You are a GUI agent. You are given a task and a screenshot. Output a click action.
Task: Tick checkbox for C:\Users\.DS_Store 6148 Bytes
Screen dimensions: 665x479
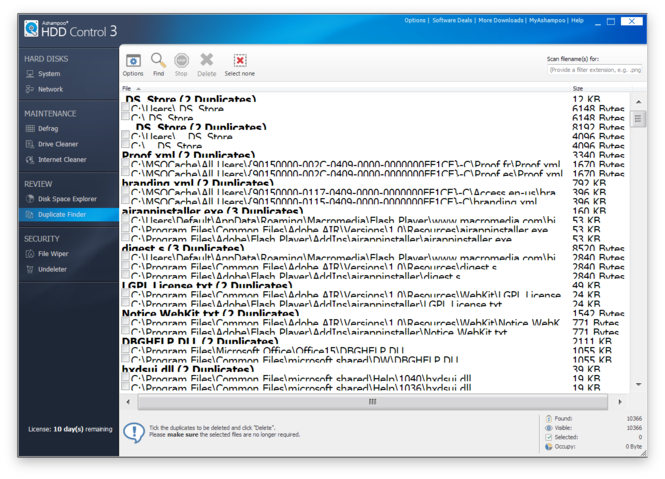(126, 106)
